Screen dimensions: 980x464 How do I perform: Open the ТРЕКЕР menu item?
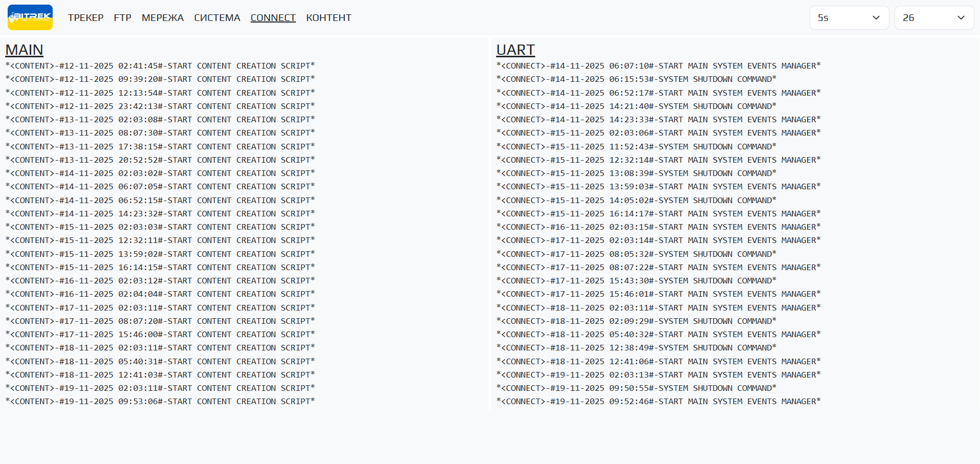coord(85,18)
